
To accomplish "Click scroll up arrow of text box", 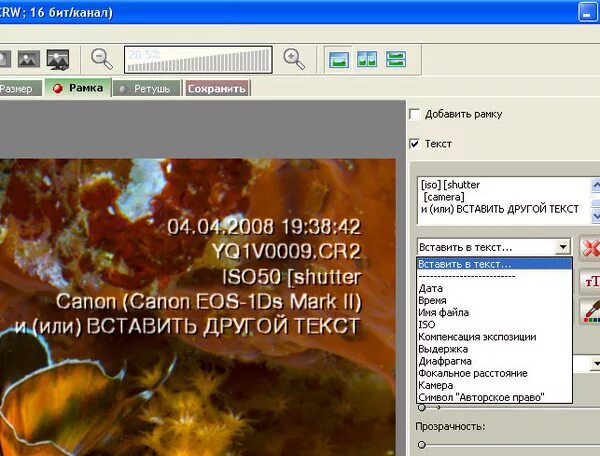I will [x=596, y=185].
